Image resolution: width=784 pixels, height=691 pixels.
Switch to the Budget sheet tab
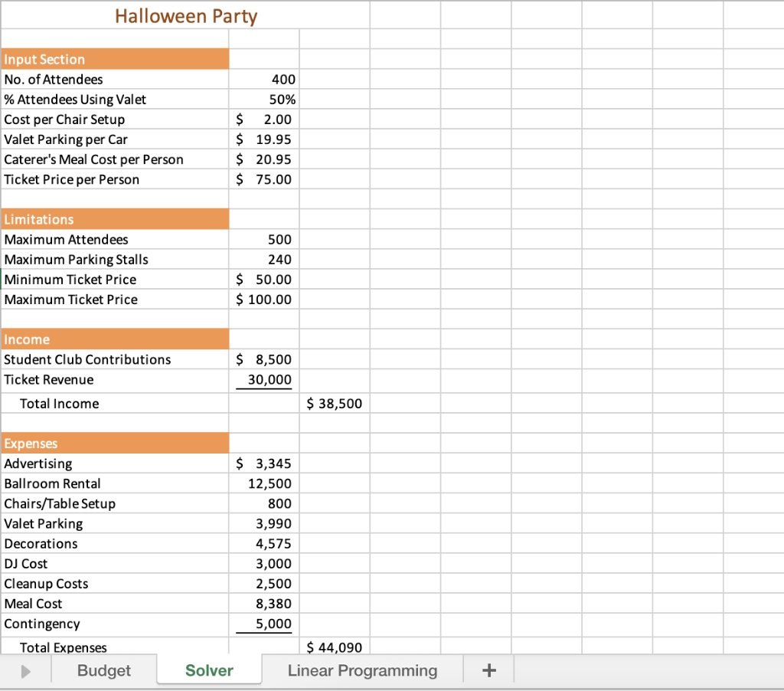coord(103,670)
